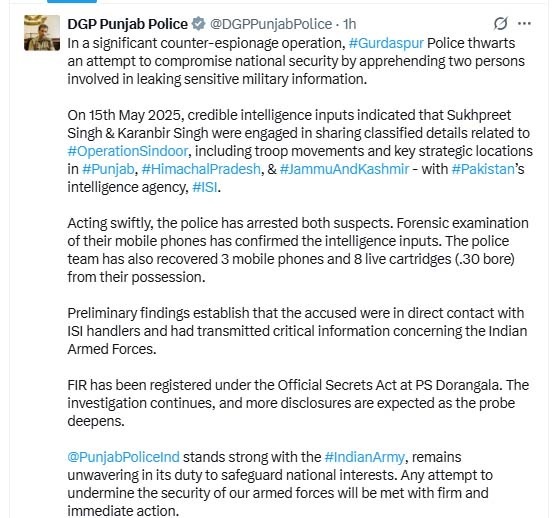
Task: Open the DGP Punjab Police profile picture
Action: tap(42, 33)
